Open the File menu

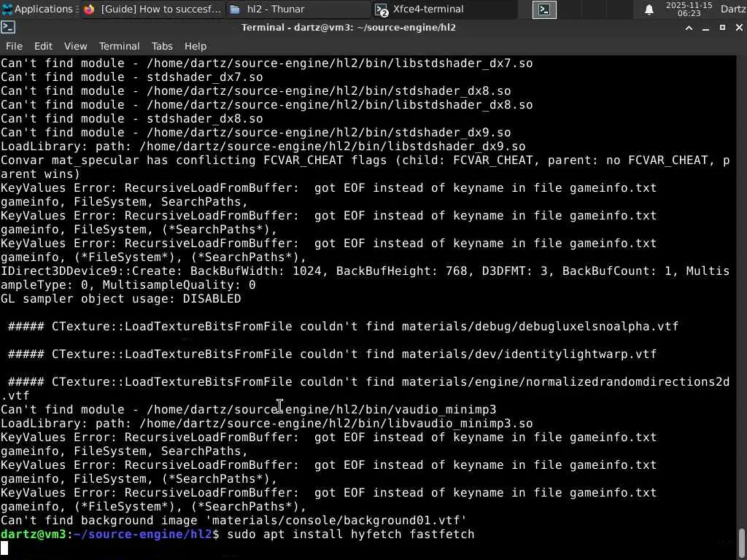[x=14, y=46]
